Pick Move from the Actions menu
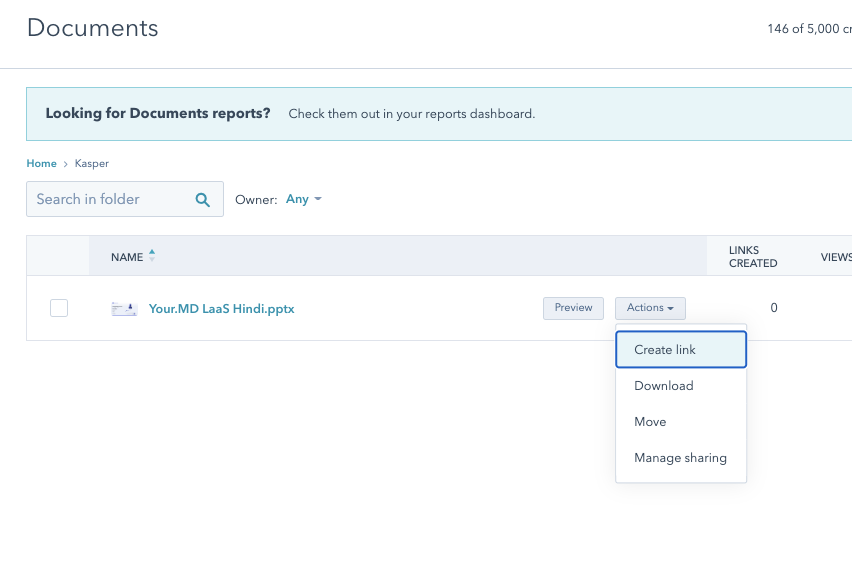This screenshot has height=562, width=852. 650,422
